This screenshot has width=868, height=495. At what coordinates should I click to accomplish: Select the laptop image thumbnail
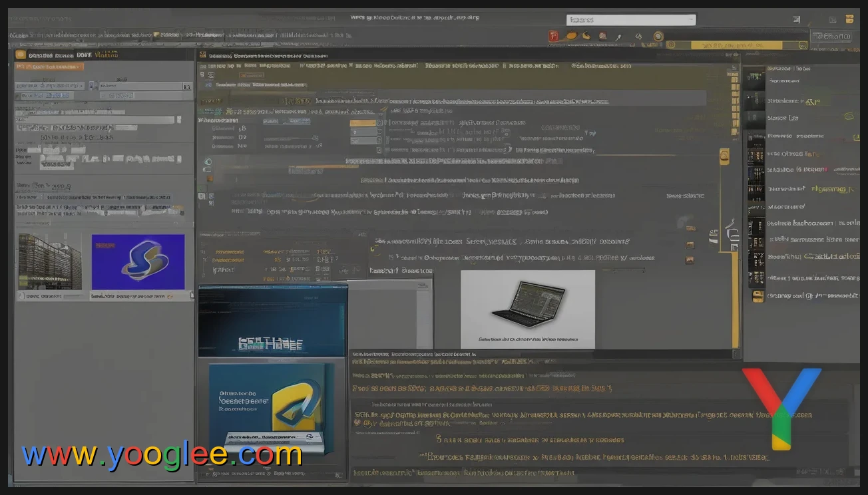[527, 309]
